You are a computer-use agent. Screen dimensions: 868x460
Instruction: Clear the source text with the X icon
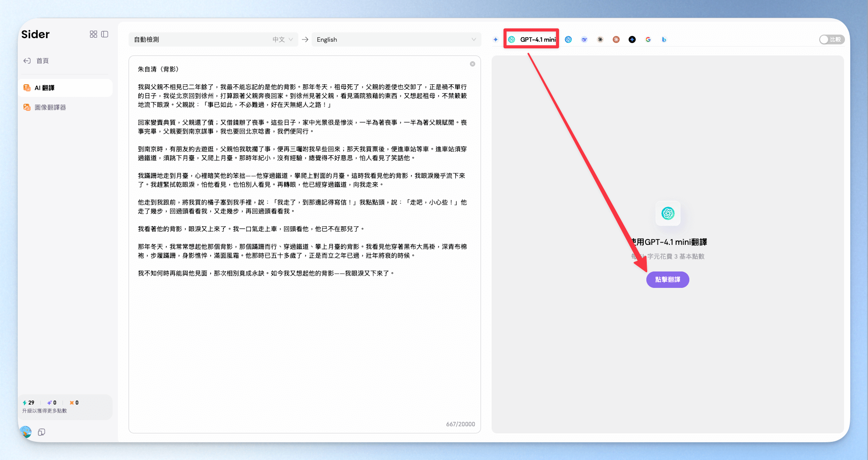[473, 64]
